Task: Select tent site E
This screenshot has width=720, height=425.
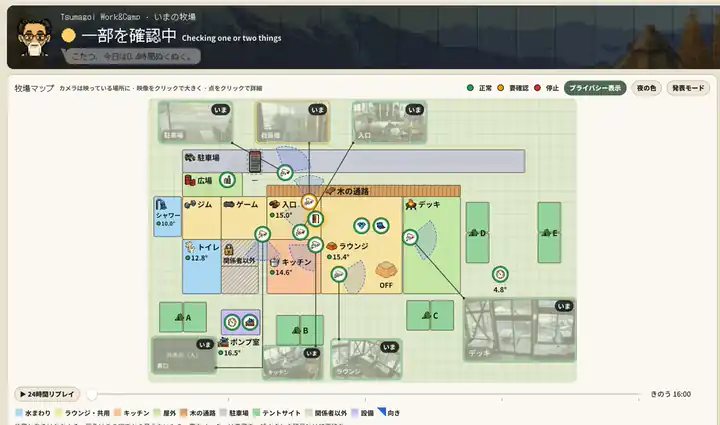Action: point(549,233)
